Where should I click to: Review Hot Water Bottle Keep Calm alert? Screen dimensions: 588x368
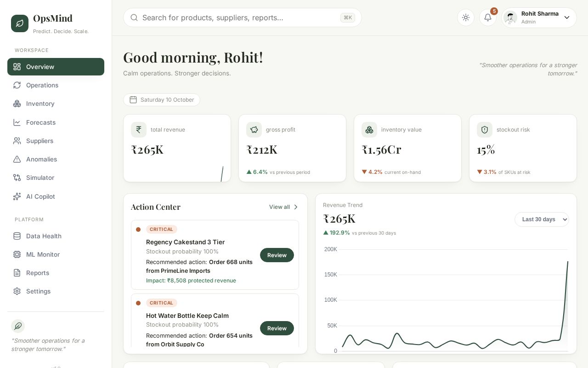click(x=277, y=328)
